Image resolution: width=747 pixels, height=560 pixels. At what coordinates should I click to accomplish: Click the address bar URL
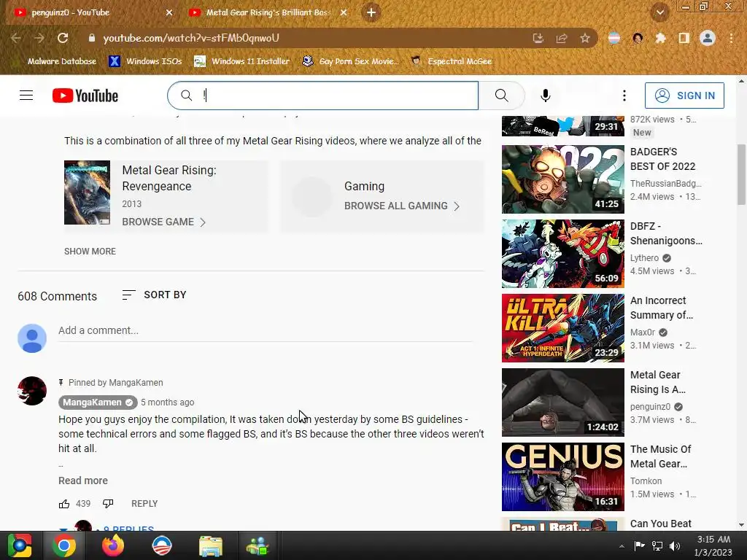click(x=191, y=38)
